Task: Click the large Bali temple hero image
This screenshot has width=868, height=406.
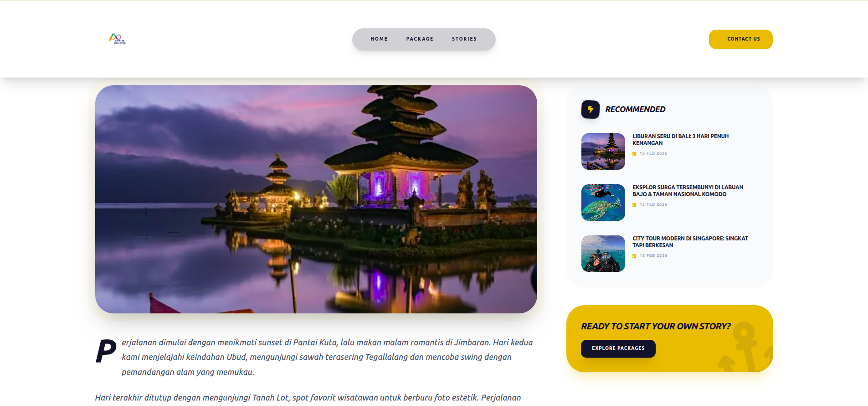Action: tap(316, 199)
